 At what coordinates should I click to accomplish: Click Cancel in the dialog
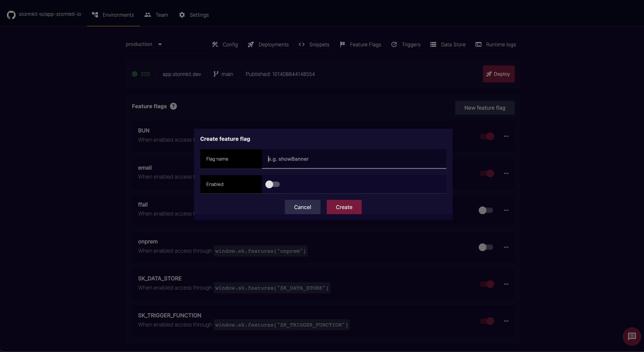pos(302,207)
